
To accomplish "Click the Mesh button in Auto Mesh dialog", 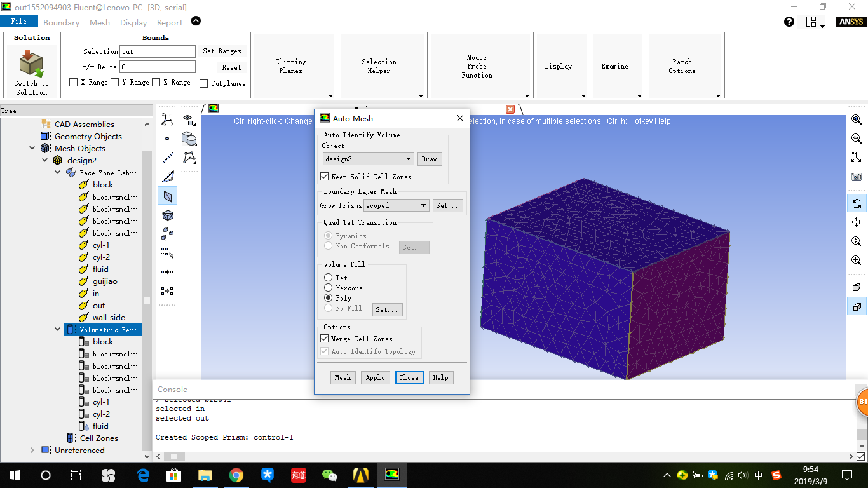I will tap(342, 377).
